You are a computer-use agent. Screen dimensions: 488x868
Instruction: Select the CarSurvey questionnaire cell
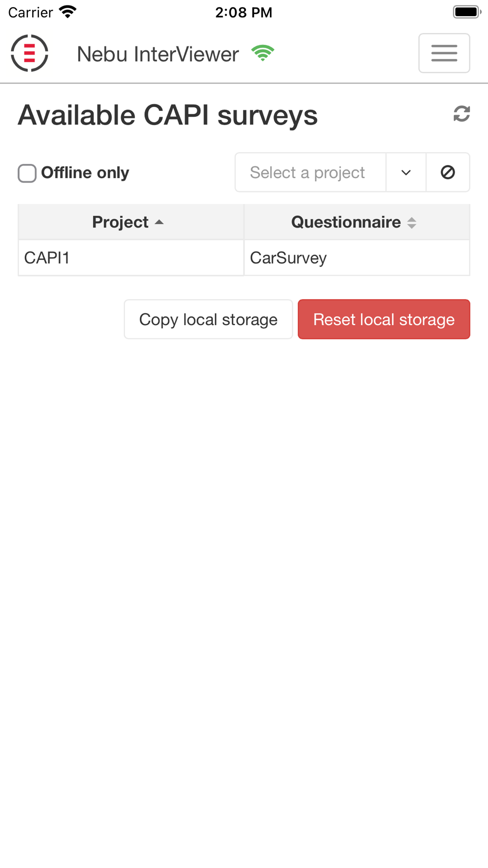click(x=356, y=258)
